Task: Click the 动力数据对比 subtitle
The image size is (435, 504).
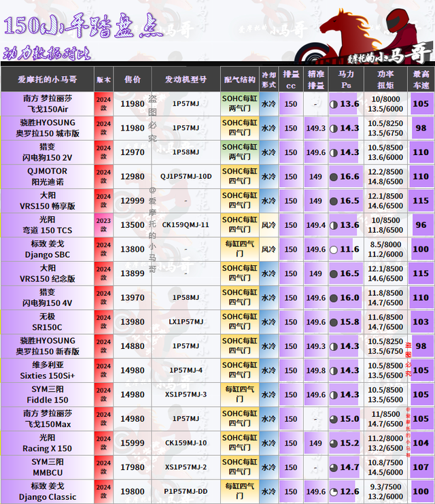Action: [47, 53]
